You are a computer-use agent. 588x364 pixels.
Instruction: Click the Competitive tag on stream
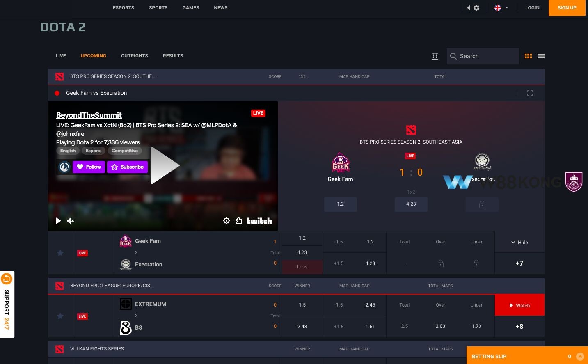click(125, 151)
